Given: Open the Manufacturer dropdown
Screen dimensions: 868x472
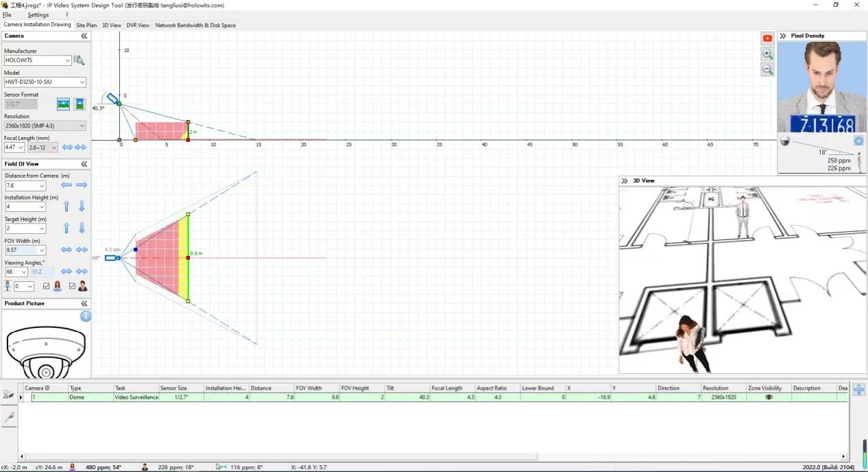Looking at the screenshot, I should (68, 60).
